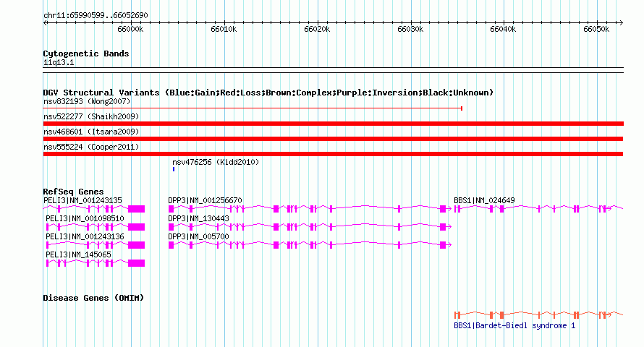Click the PELI3|NM_001243135 transcript label
This screenshot has height=347, width=644.
point(82,200)
